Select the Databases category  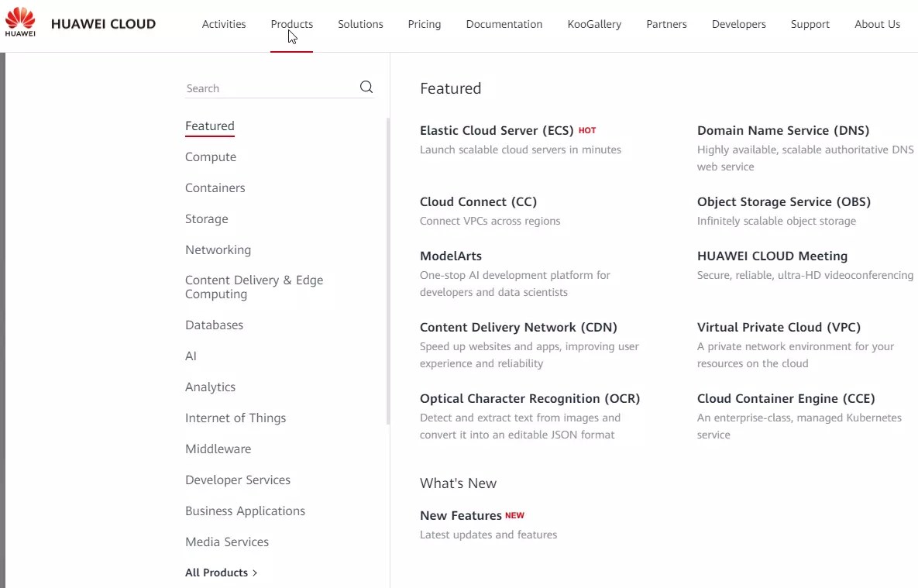point(214,325)
